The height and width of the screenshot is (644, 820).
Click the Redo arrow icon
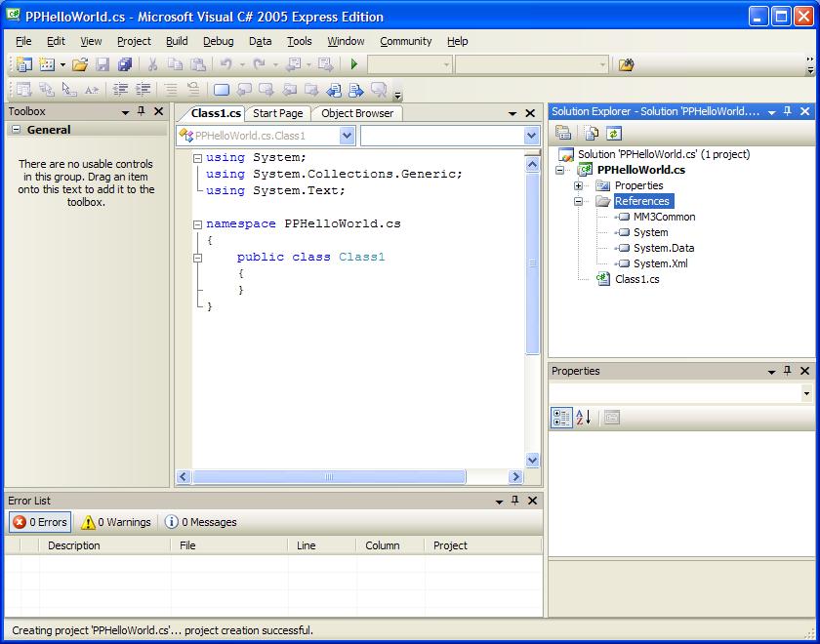coord(260,64)
